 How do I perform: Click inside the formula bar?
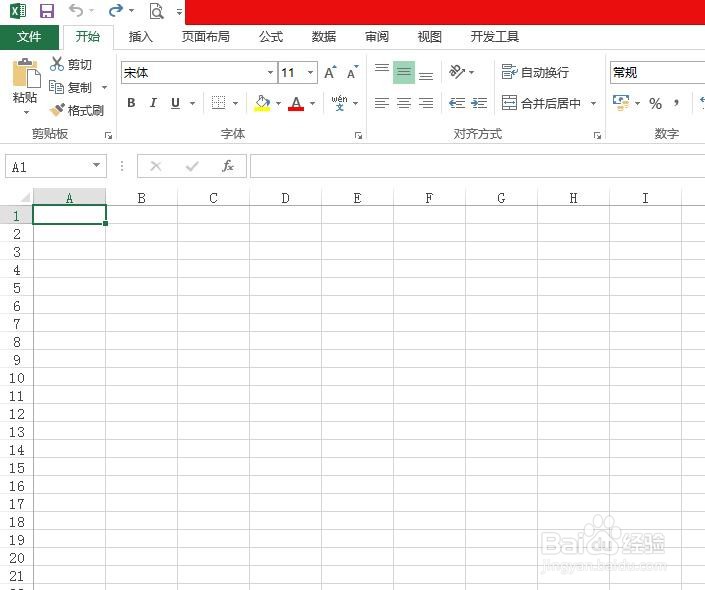[x=477, y=166]
